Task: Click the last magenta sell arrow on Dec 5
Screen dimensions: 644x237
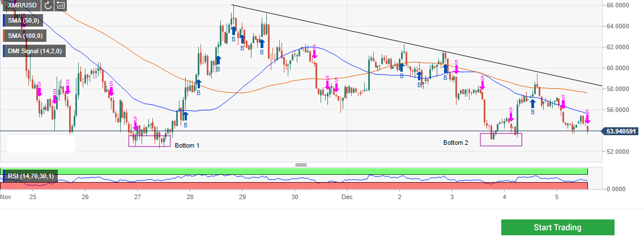Action: click(x=587, y=119)
